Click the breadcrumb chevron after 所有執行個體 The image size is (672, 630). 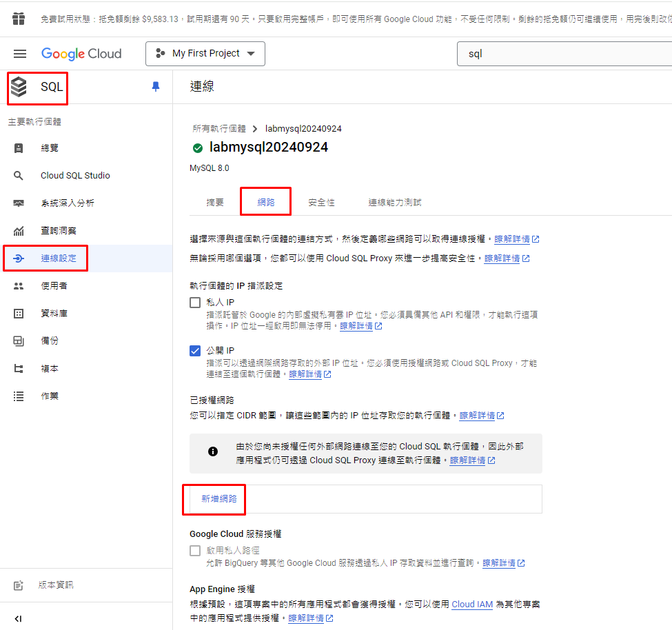pyautogui.click(x=256, y=129)
